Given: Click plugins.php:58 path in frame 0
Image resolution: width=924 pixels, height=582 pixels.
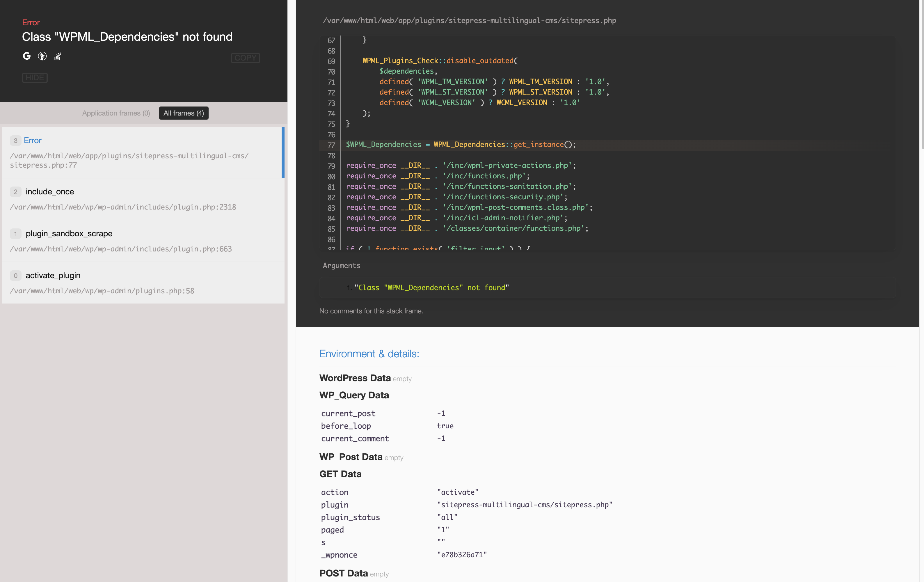Looking at the screenshot, I should (102, 291).
